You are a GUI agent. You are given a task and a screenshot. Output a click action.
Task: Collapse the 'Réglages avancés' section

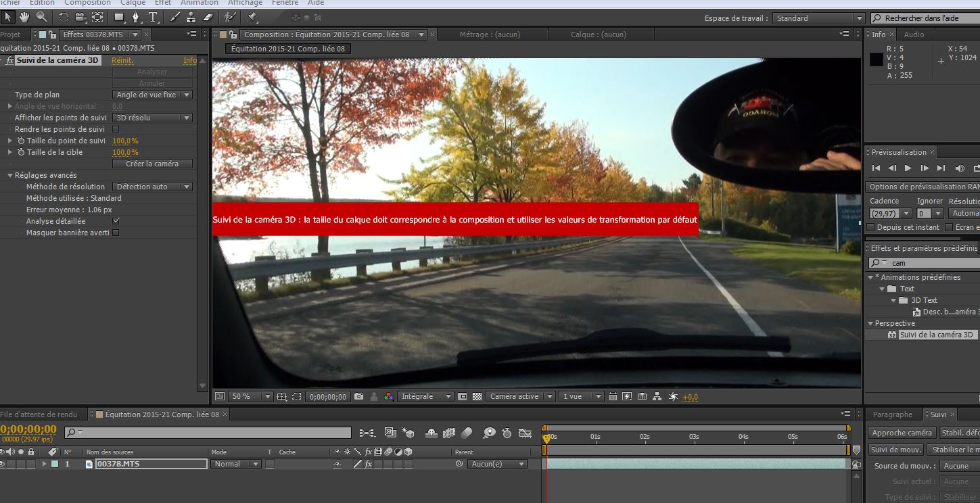(10, 176)
